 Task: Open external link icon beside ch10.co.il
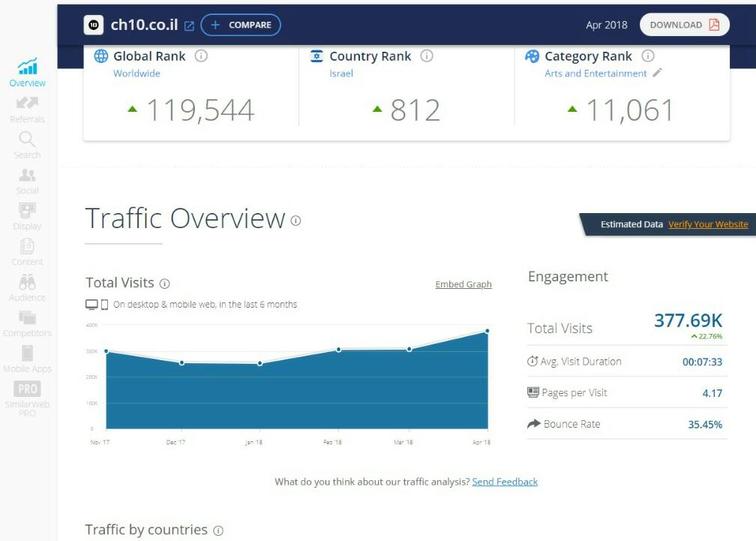coord(189,26)
